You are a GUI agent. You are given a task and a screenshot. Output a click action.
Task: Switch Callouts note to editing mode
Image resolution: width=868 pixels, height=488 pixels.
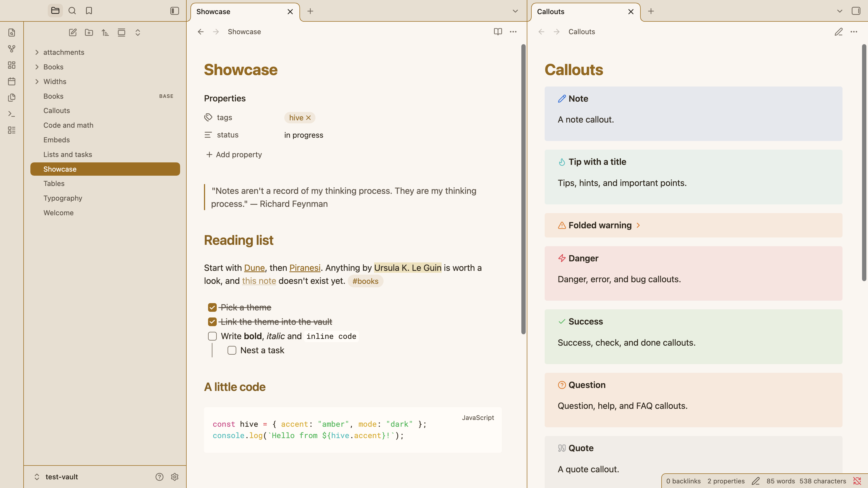(x=838, y=32)
